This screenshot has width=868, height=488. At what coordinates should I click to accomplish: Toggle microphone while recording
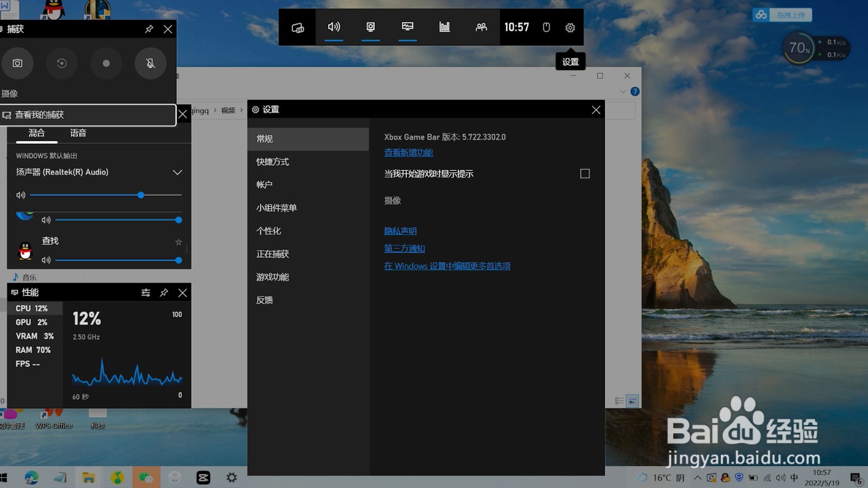151,63
